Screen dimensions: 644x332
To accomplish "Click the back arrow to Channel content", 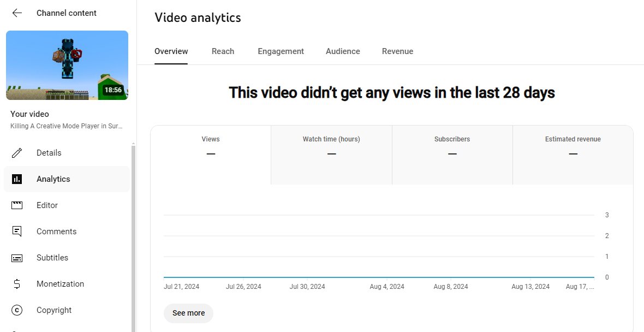I will pos(17,13).
